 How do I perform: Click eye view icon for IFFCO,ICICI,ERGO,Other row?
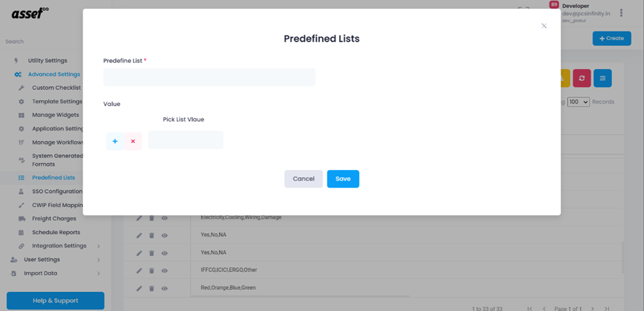164,271
